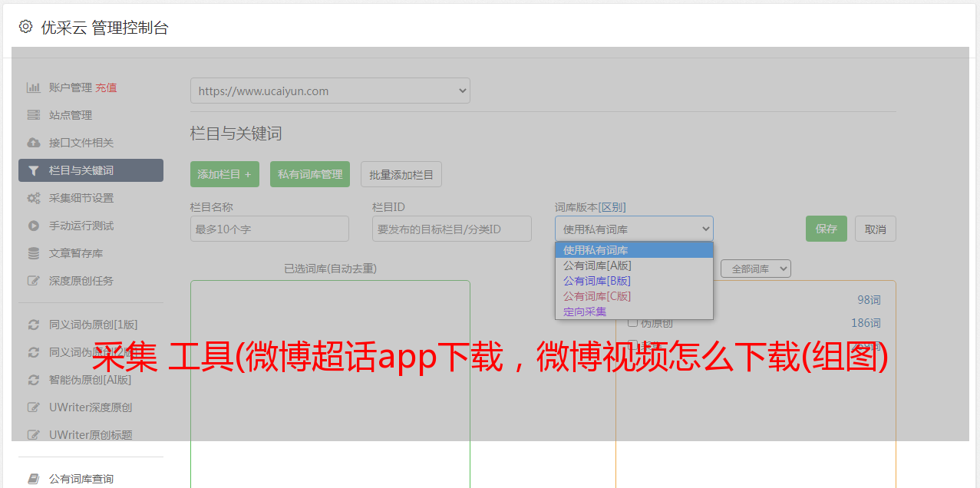This screenshot has width=980, height=488.
Task: Go to 深度原创任务 in the sidebar
Action: pos(81,281)
